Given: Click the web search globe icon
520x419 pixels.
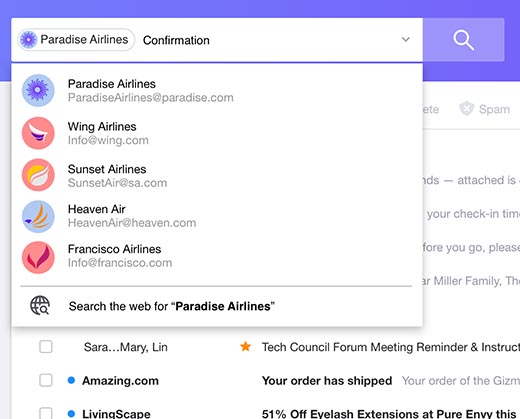Looking at the screenshot, I should [x=40, y=306].
